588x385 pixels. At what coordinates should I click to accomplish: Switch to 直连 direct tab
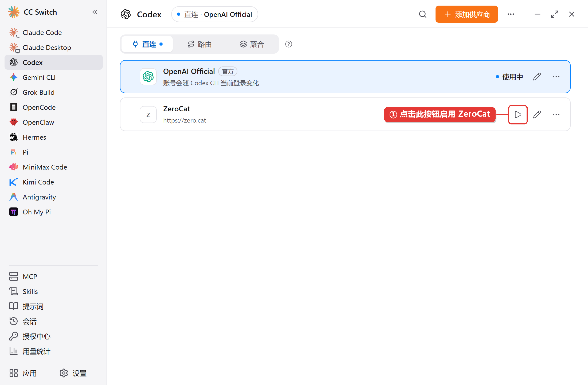click(147, 44)
